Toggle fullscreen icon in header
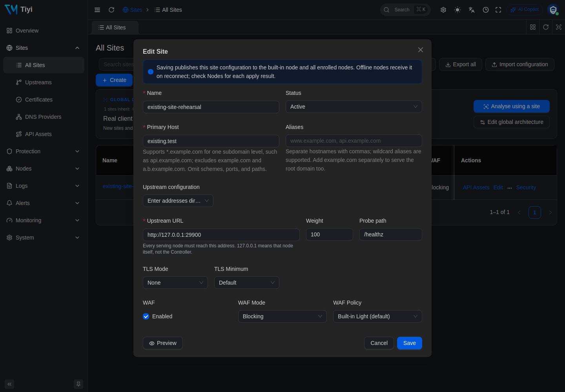The width and height of the screenshot is (565, 392). tap(498, 10)
